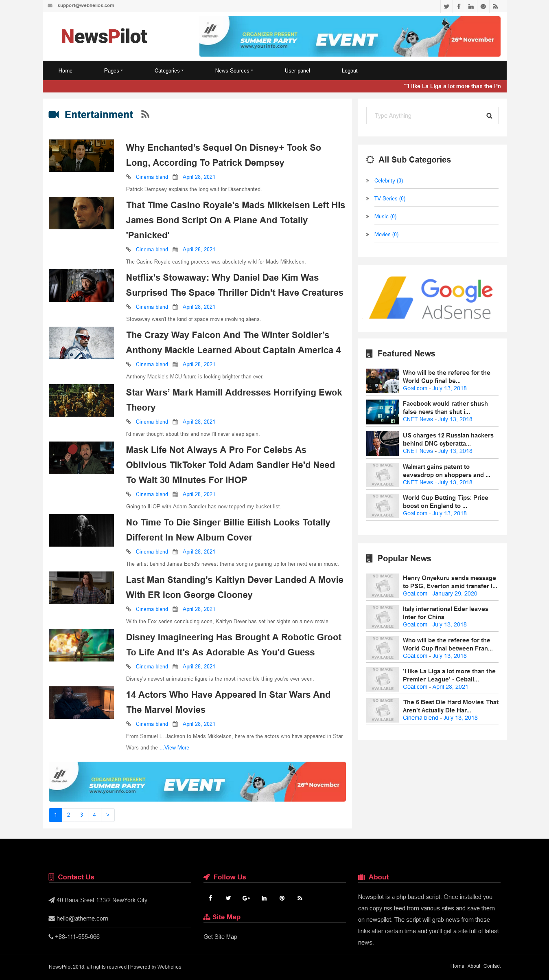Open the Movies (0) sub category
The image size is (549, 980).
tap(386, 235)
